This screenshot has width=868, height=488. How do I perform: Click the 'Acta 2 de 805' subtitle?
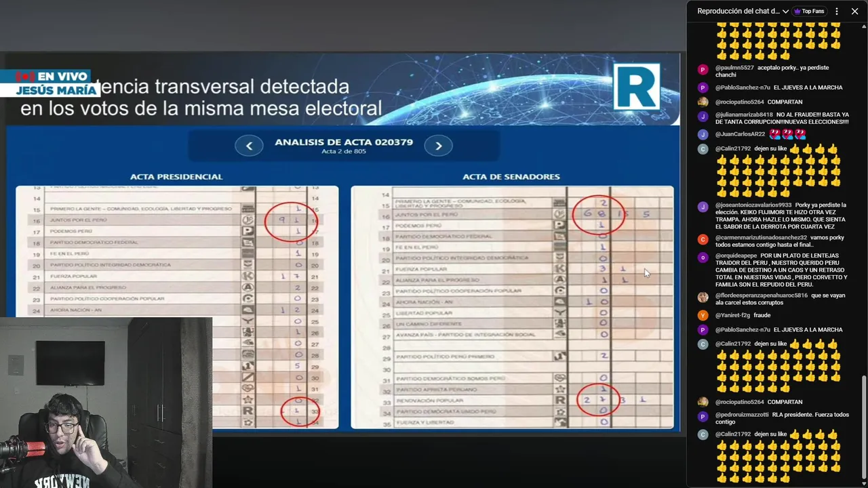[344, 152]
